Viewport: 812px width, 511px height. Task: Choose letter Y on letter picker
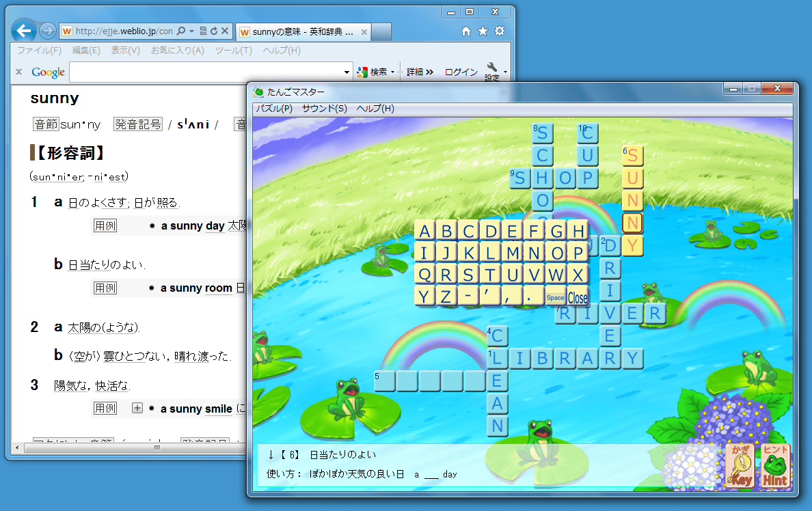pos(424,296)
